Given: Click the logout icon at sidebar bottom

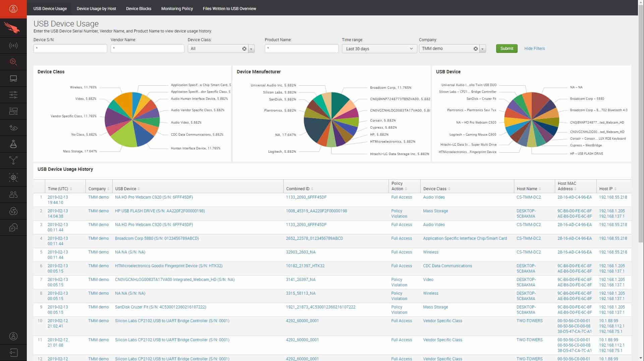Looking at the screenshot, I should (13, 352).
